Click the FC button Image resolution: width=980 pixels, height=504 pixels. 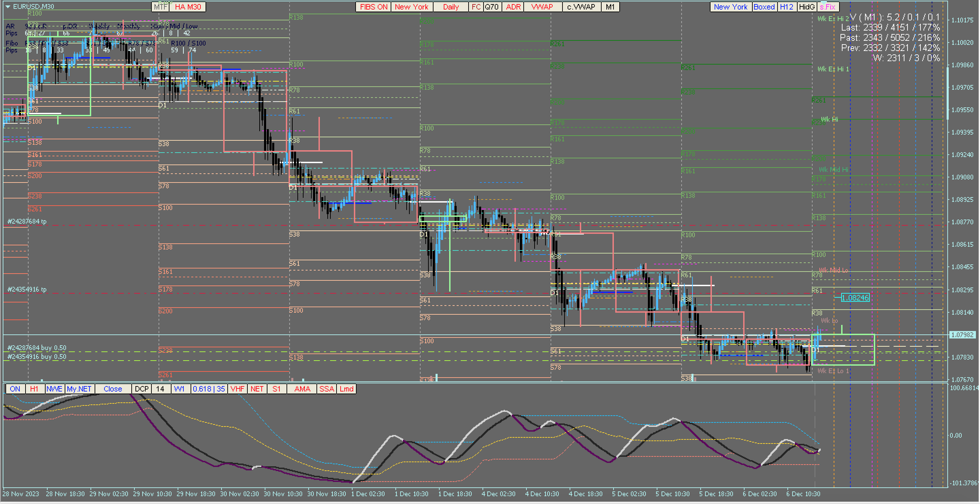(476, 7)
